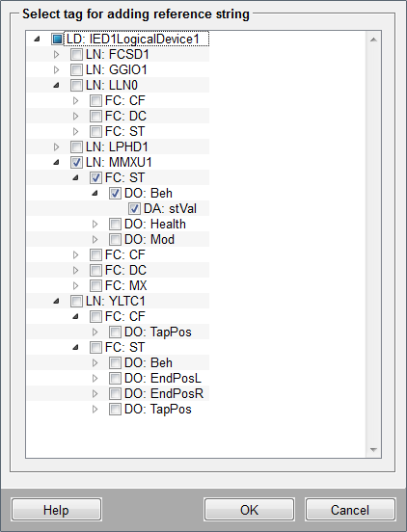This screenshot has width=407, height=532.
Task: Check the FC: MX checkbox
Action: [95, 285]
